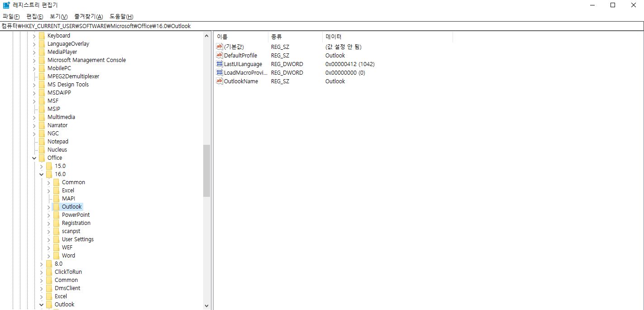The image size is (644, 310).
Task: Click the Multimedia folder icon
Action: pos(42,117)
